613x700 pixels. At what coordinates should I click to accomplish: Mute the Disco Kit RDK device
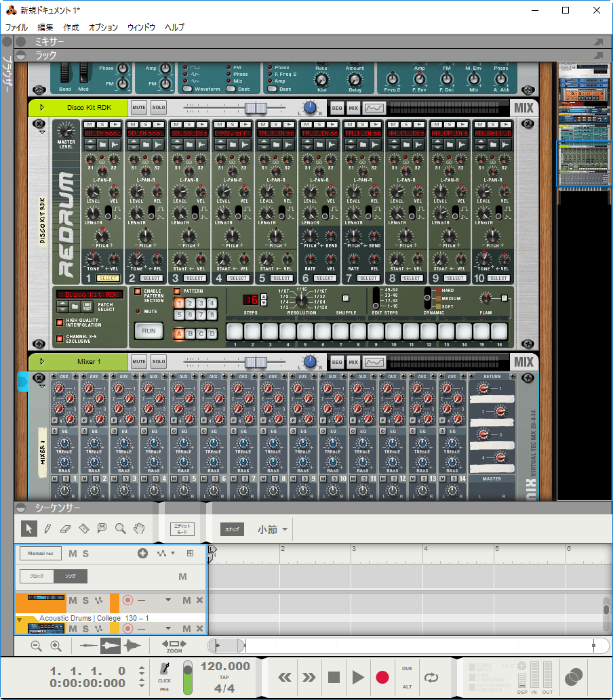[138, 108]
